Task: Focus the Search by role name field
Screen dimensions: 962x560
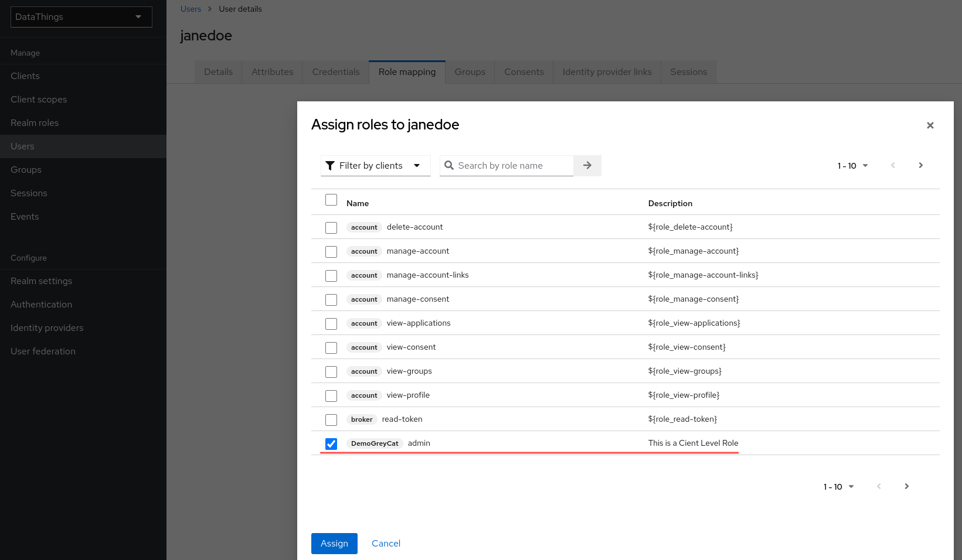Action: [x=507, y=166]
